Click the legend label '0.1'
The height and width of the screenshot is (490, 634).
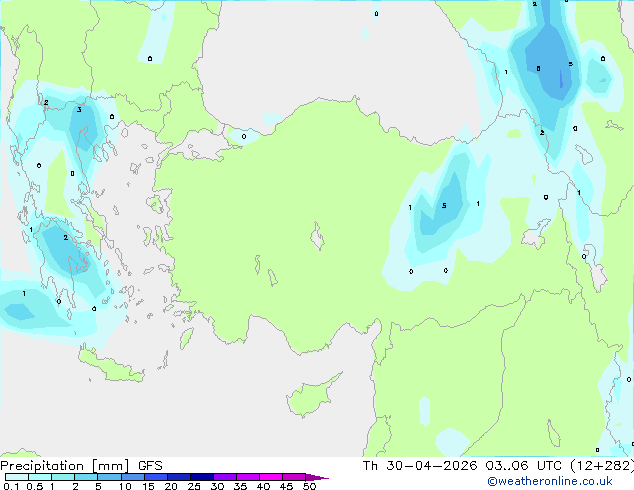click(11, 486)
